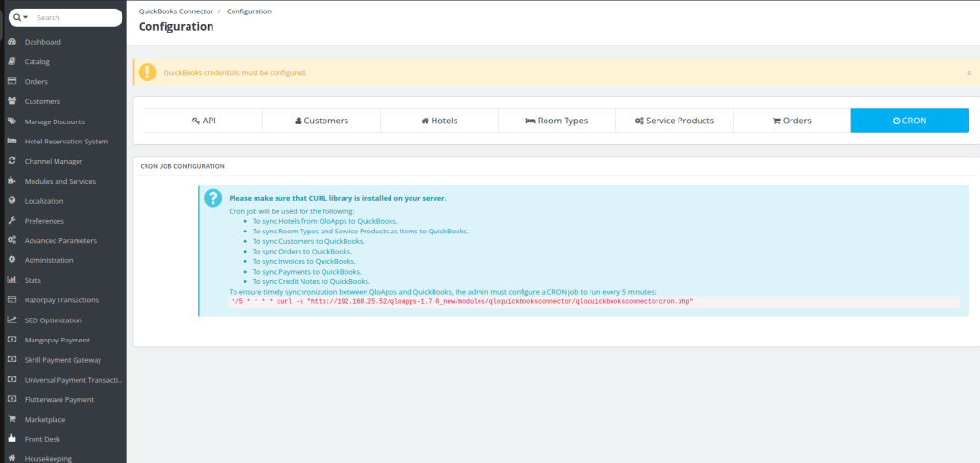Click the Razorpay Transactions card icon
The image size is (980, 463).
tap(11, 300)
